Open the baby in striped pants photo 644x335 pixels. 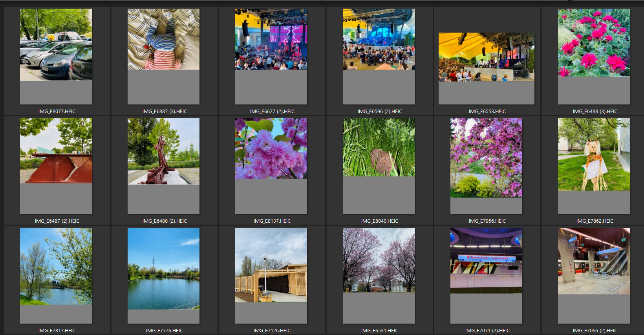tap(163, 39)
